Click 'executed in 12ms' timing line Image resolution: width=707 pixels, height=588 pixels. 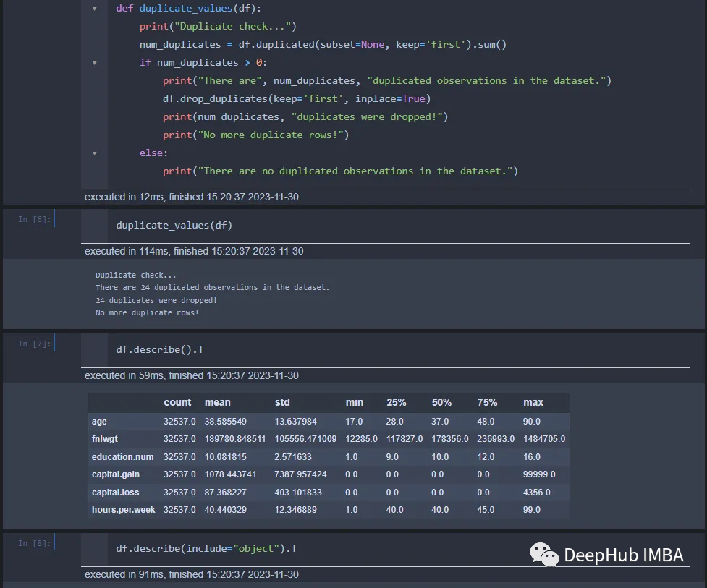point(192,197)
